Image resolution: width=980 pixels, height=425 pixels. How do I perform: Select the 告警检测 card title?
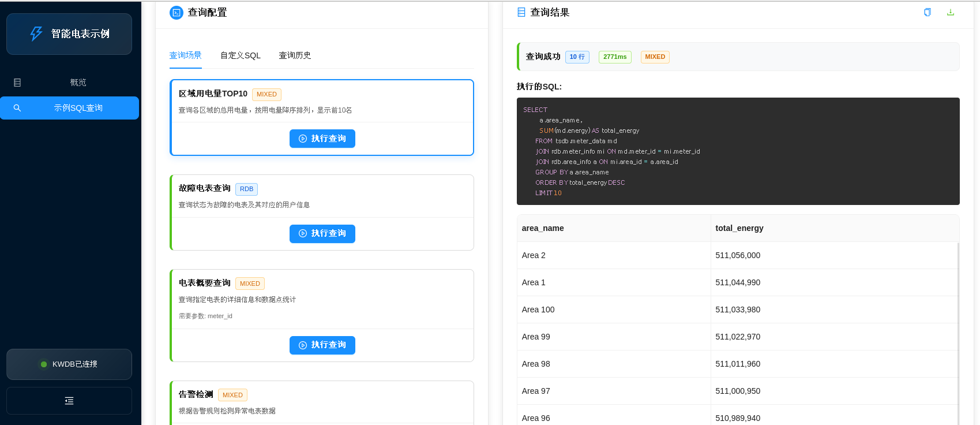[196, 394]
